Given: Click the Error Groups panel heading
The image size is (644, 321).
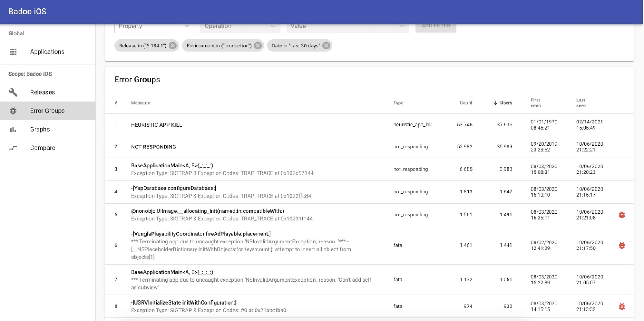Looking at the screenshot, I should 137,80.
